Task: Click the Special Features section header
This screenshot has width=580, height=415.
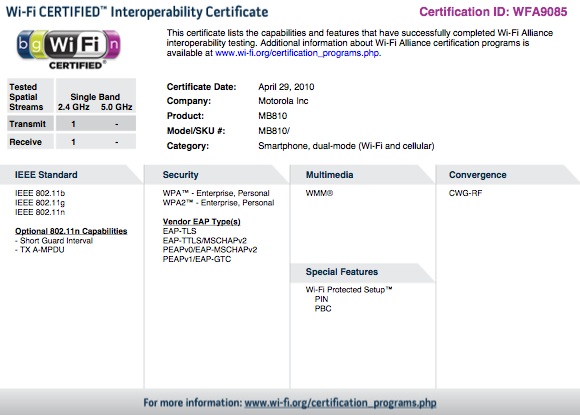Action: 342,272
